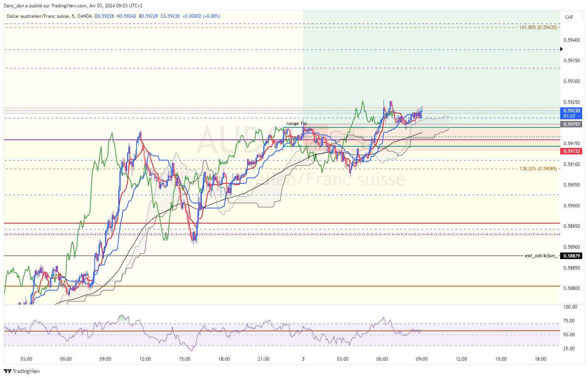Click the black arrow marker on the blue dashed line

[561, 49]
